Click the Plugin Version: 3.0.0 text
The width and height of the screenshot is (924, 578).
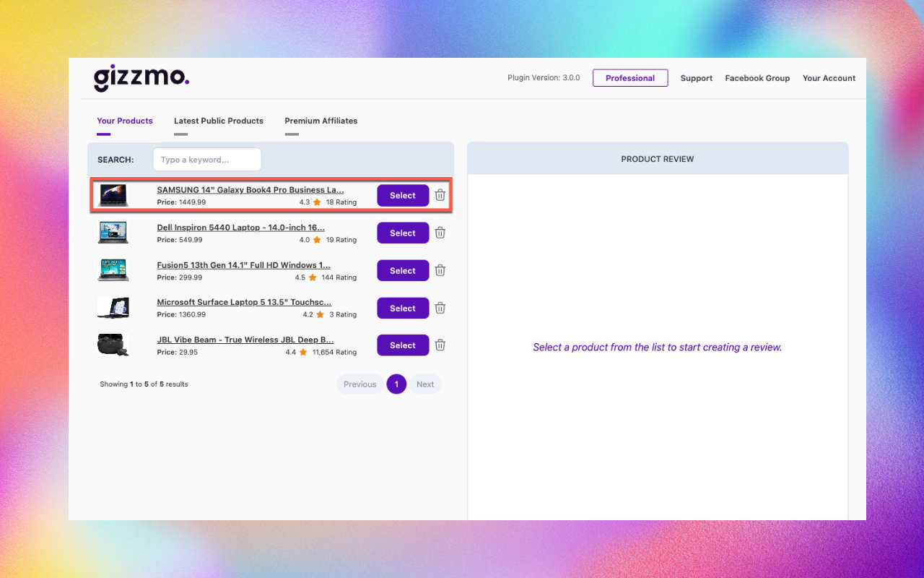(544, 78)
